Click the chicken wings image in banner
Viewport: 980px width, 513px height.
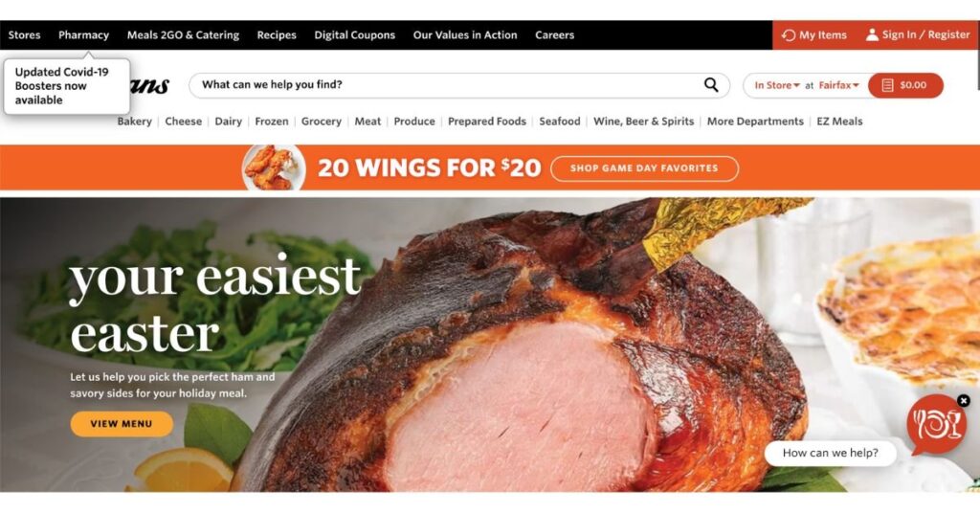click(273, 167)
